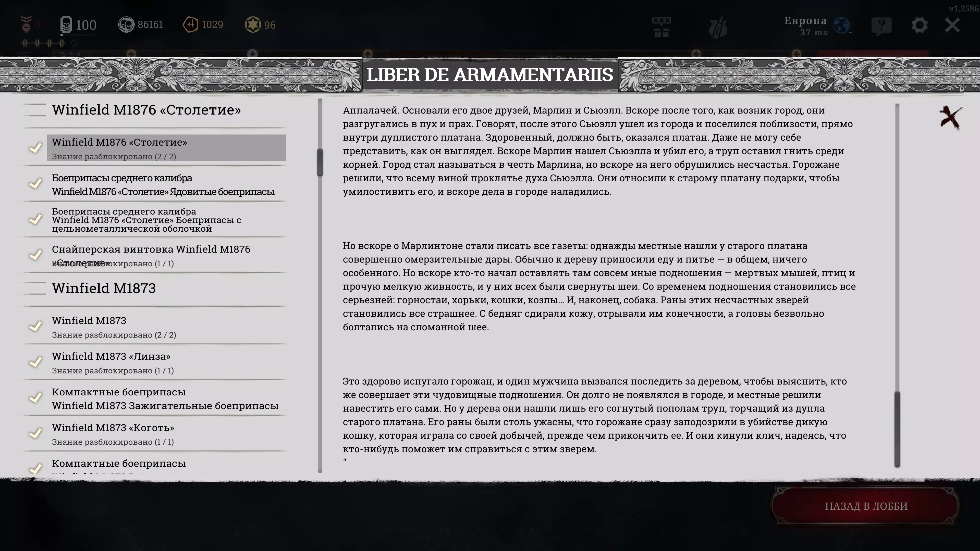This screenshot has width=980, height=551.
Task: Open the gift box rewards icon
Action: (x=661, y=27)
